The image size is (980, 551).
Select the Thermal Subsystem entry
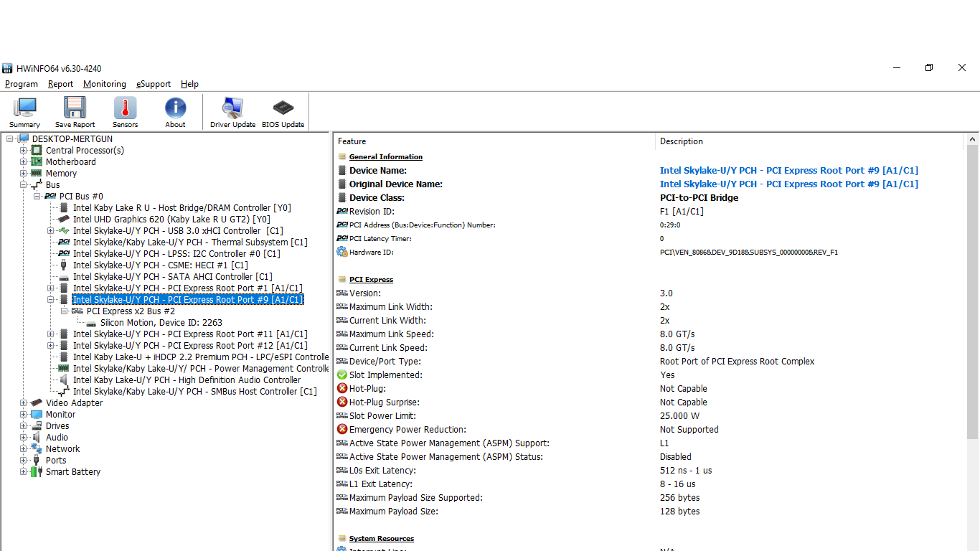190,242
